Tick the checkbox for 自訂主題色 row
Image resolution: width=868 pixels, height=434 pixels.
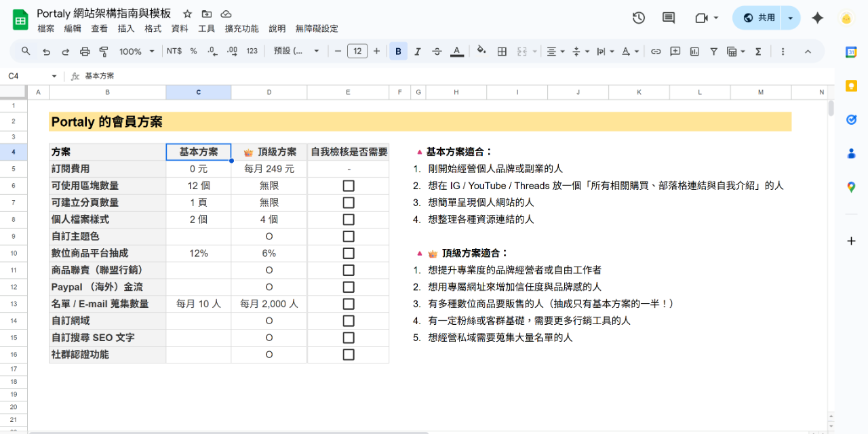click(x=349, y=237)
